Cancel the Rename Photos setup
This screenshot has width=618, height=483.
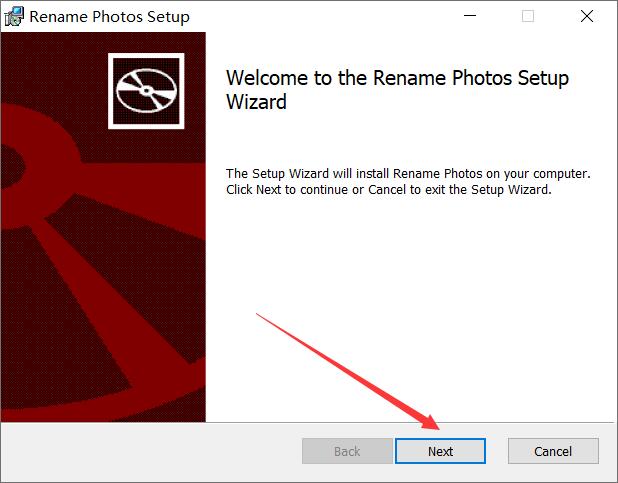[x=553, y=451]
